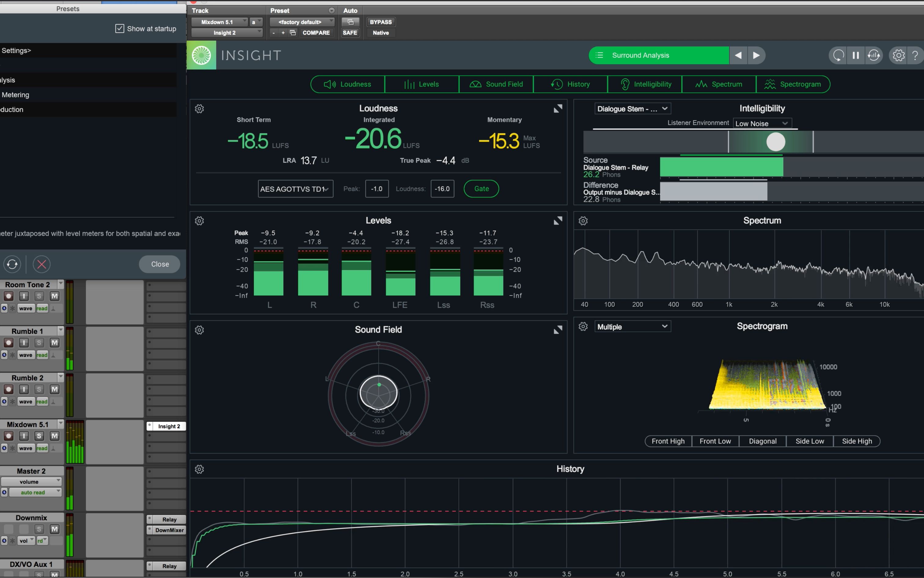
Task: Solo the Mixdown 5.1 track
Action: [x=39, y=436]
